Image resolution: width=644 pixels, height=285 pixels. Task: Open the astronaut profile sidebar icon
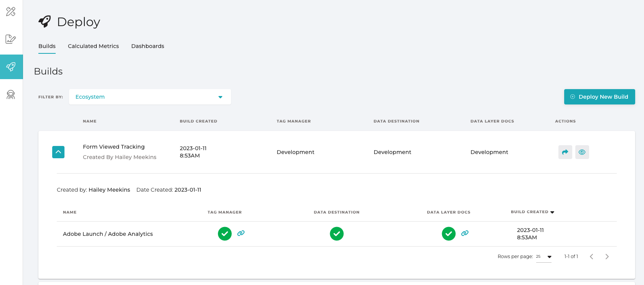point(11,94)
